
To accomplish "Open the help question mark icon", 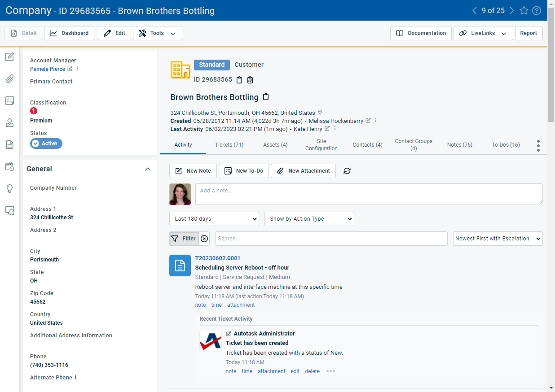I will [x=536, y=11].
